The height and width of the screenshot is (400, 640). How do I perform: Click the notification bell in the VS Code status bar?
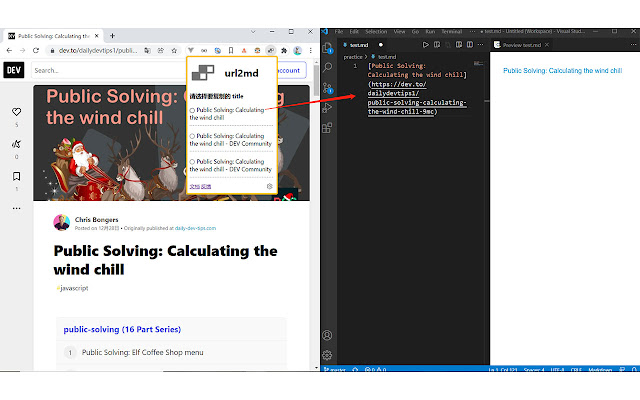634,370
